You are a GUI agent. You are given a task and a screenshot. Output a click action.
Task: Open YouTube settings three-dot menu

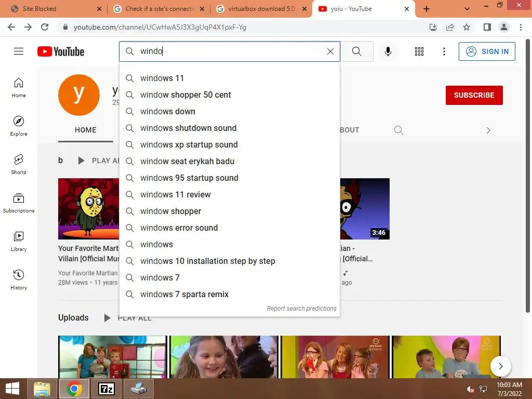click(x=444, y=51)
